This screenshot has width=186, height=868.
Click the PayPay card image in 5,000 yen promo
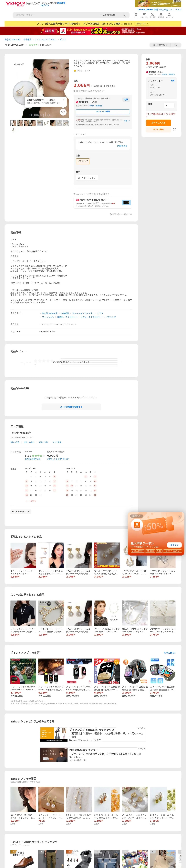point(126,203)
